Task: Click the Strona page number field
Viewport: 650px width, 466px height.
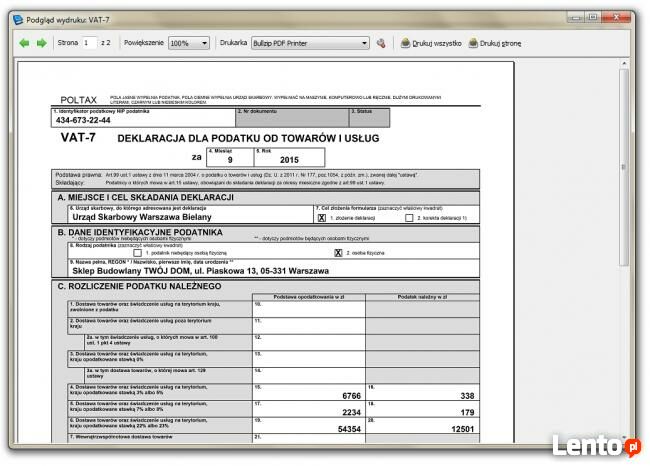Action: coord(90,43)
